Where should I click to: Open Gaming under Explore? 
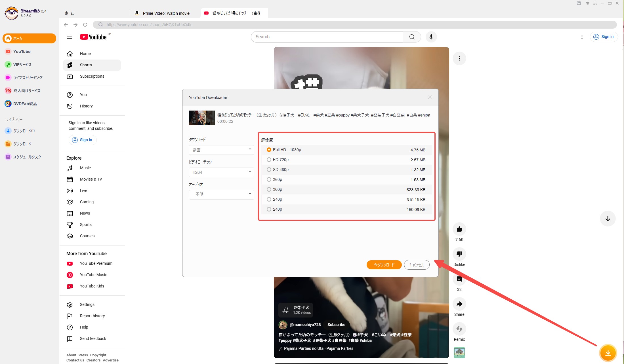pos(92,202)
